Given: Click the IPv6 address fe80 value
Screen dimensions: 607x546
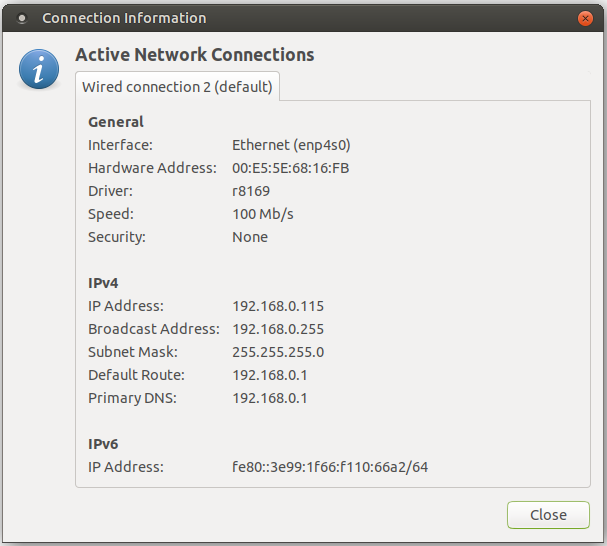Looking at the screenshot, I should point(330,467).
